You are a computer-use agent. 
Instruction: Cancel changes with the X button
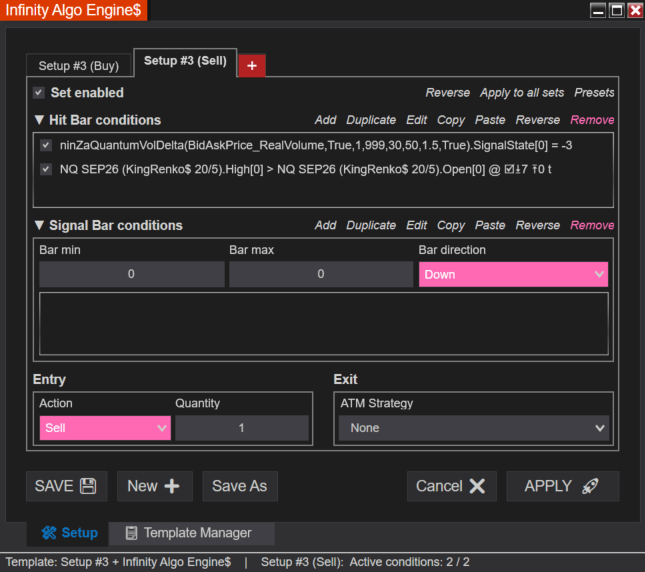tap(452, 486)
